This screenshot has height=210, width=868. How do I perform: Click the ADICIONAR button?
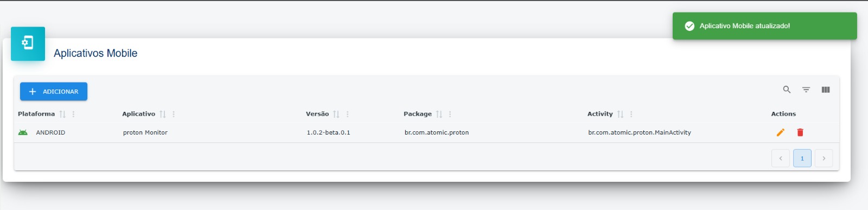pos(54,92)
